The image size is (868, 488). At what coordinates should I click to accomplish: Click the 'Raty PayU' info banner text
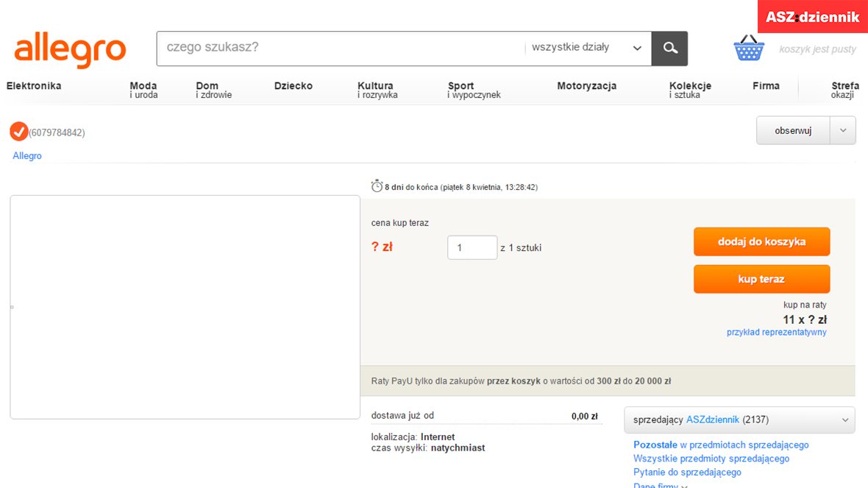pos(521,381)
